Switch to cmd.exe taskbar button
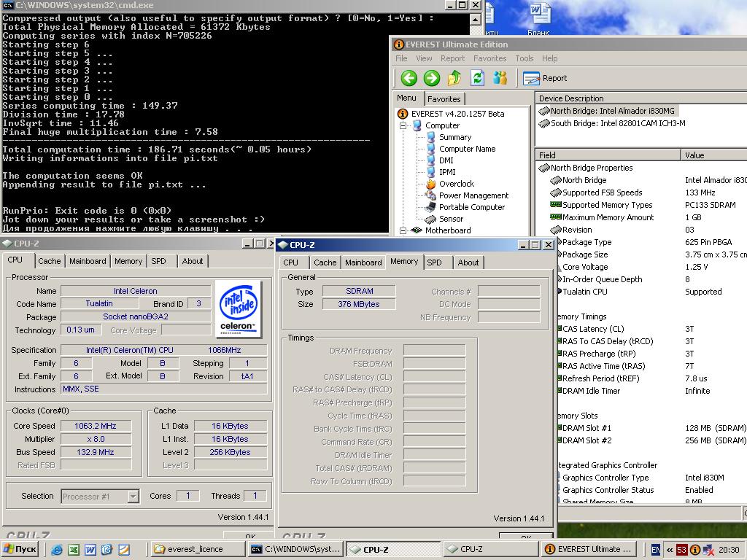This screenshot has height=560, width=747. (x=295, y=550)
